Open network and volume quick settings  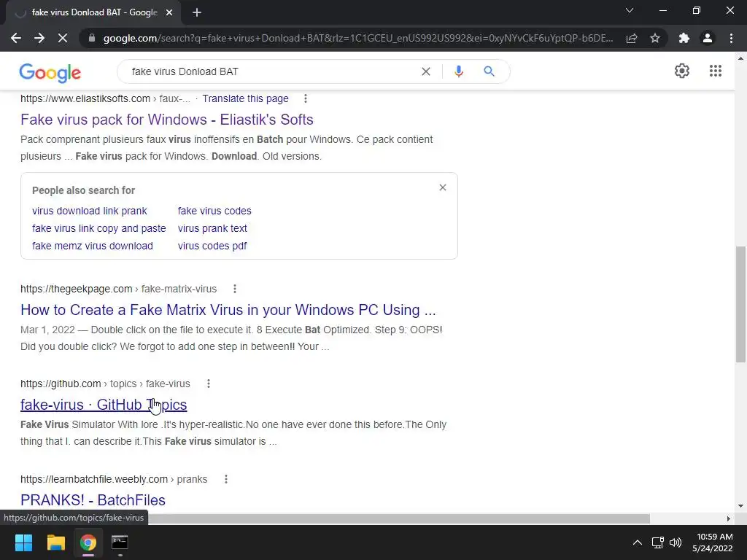click(667, 542)
